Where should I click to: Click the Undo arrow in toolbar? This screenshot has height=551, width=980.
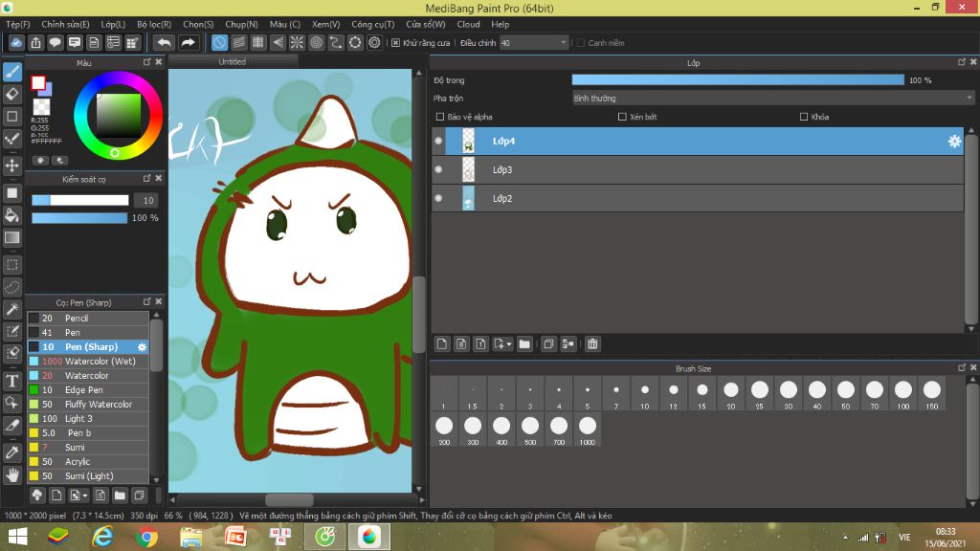click(165, 43)
